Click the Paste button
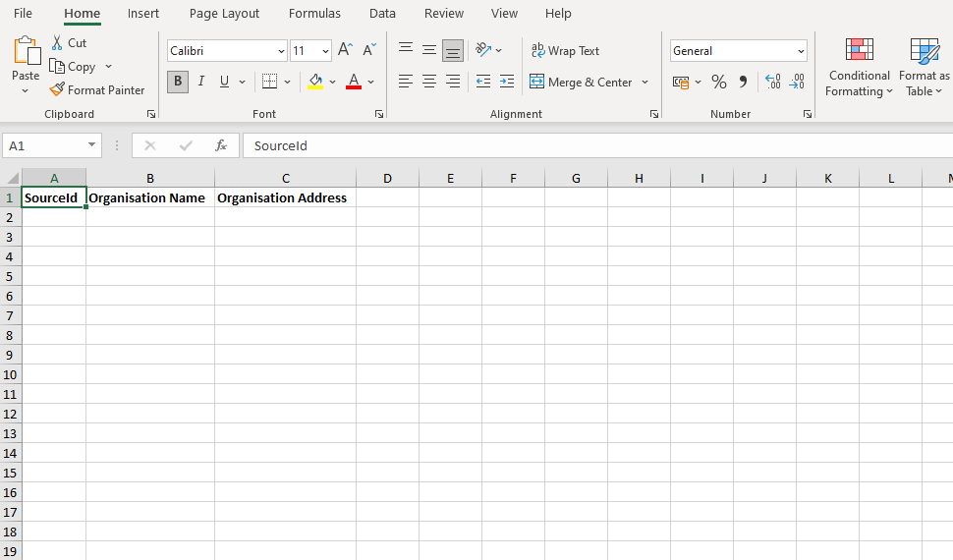Viewport: 953px width, 560px height. point(26,58)
